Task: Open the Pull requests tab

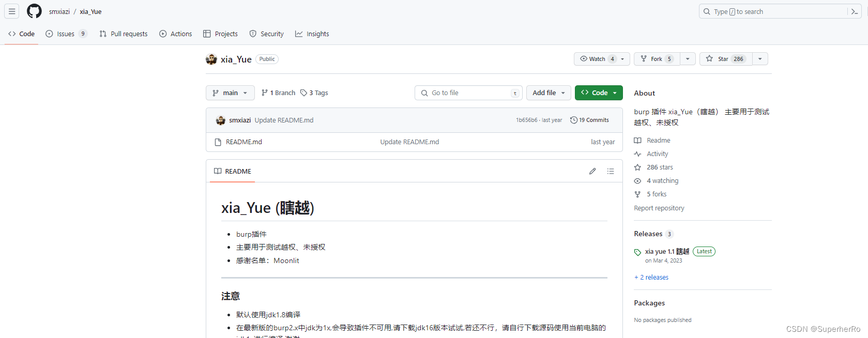Action: tap(124, 34)
